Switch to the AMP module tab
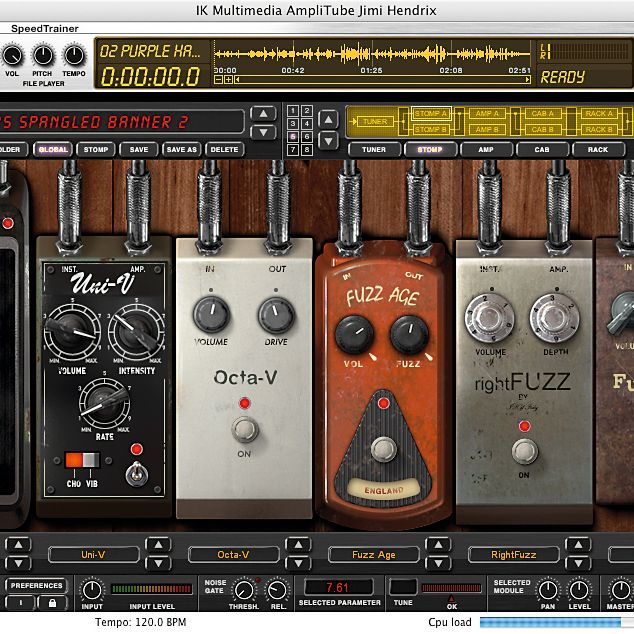 coord(486,150)
